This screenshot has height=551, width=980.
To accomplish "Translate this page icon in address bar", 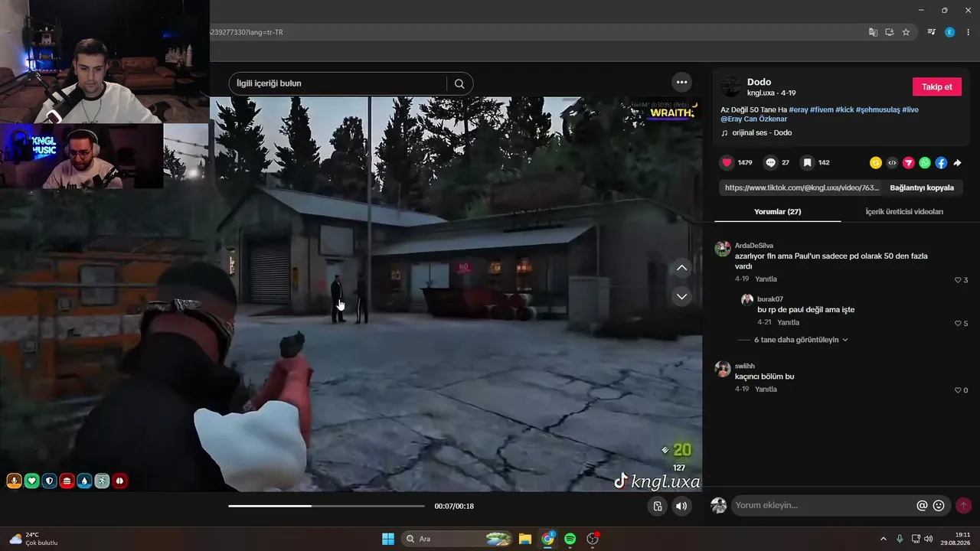I will tap(873, 32).
